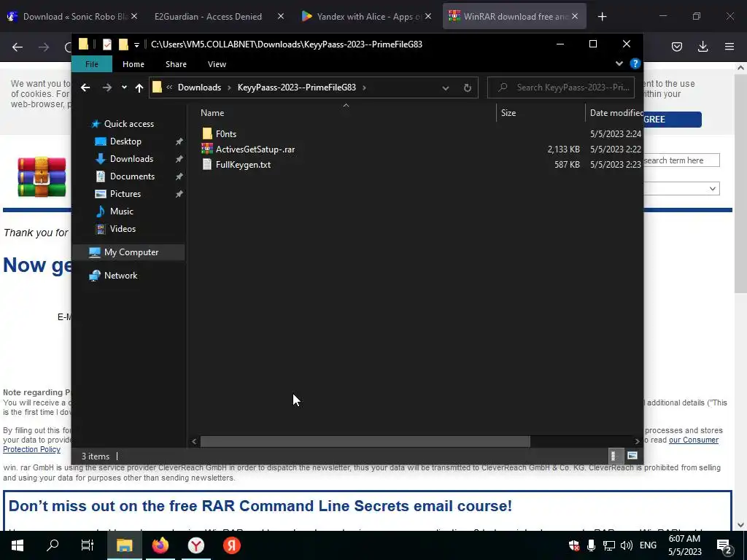Click network tray icon

coord(609,545)
